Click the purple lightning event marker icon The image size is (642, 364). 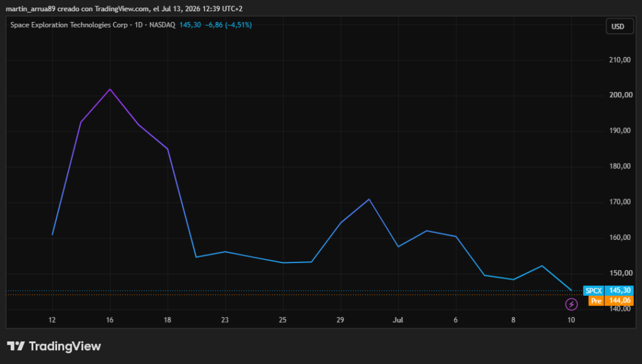pos(571,304)
